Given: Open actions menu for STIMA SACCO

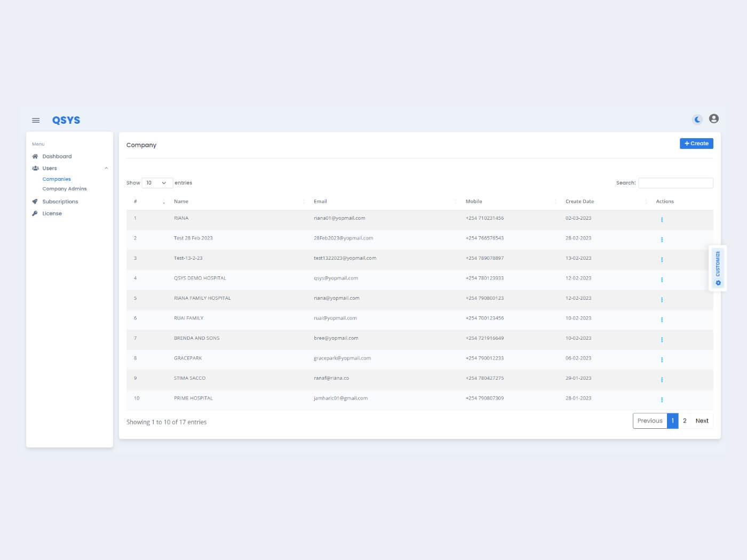Looking at the screenshot, I should tap(662, 380).
